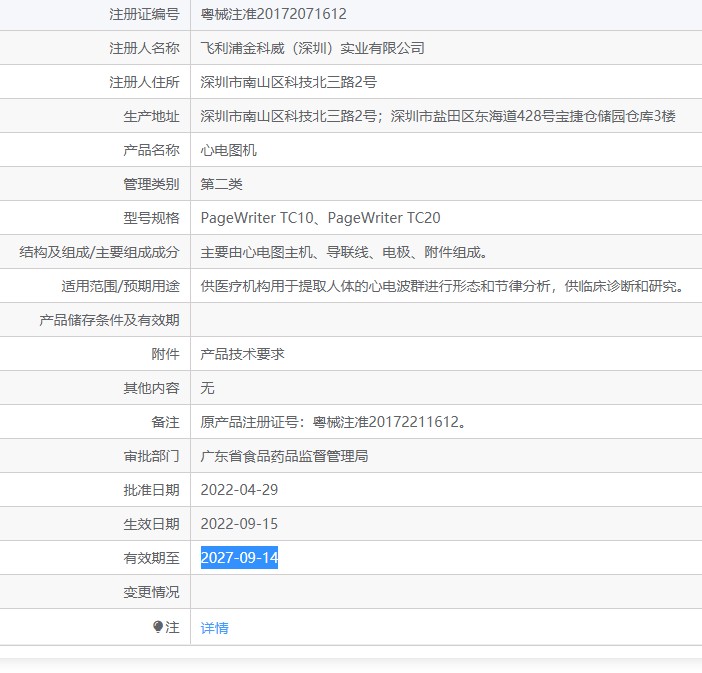Click the 备注 label

(165, 422)
